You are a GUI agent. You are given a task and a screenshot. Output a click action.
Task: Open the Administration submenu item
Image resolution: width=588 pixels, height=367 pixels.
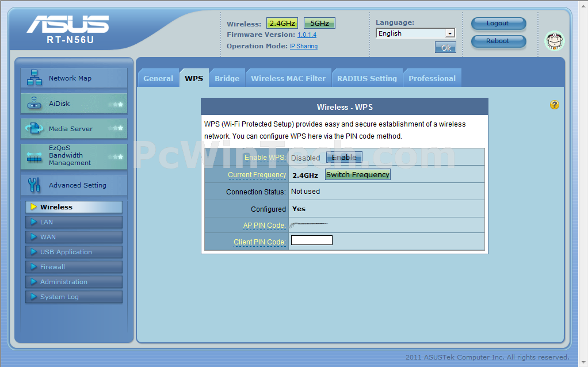(x=74, y=282)
